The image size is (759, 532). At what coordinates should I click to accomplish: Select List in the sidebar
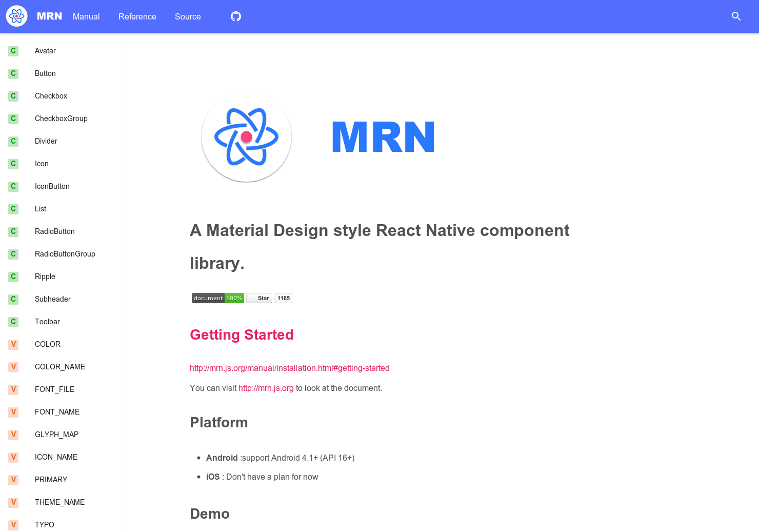(x=41, y=209)
